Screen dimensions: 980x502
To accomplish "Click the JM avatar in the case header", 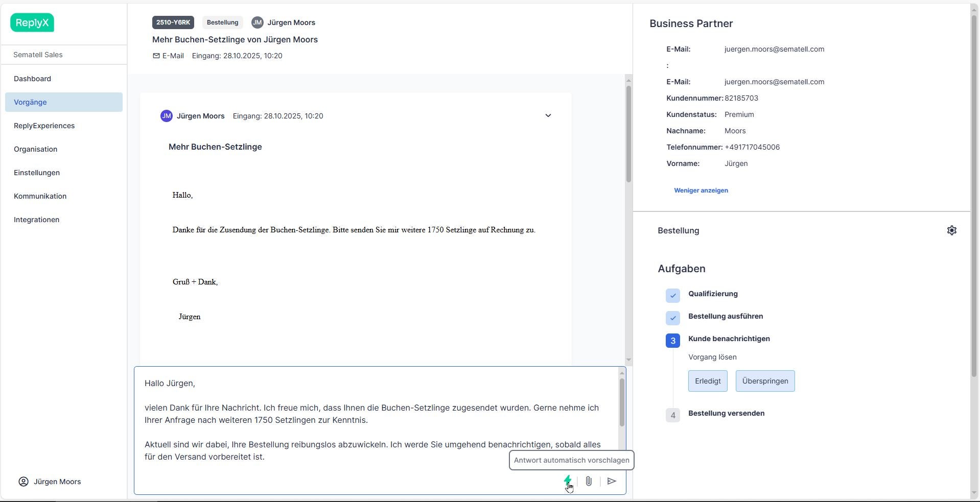I will coord(257,22).
